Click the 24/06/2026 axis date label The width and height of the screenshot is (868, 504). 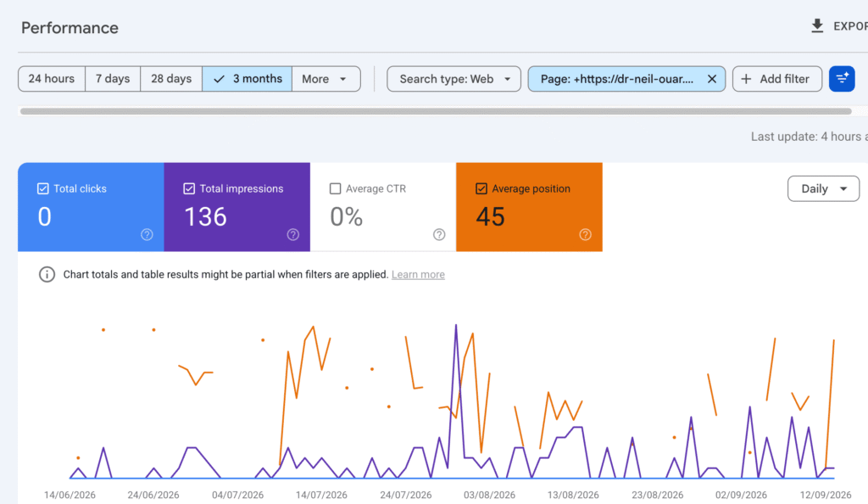point(153,496)
